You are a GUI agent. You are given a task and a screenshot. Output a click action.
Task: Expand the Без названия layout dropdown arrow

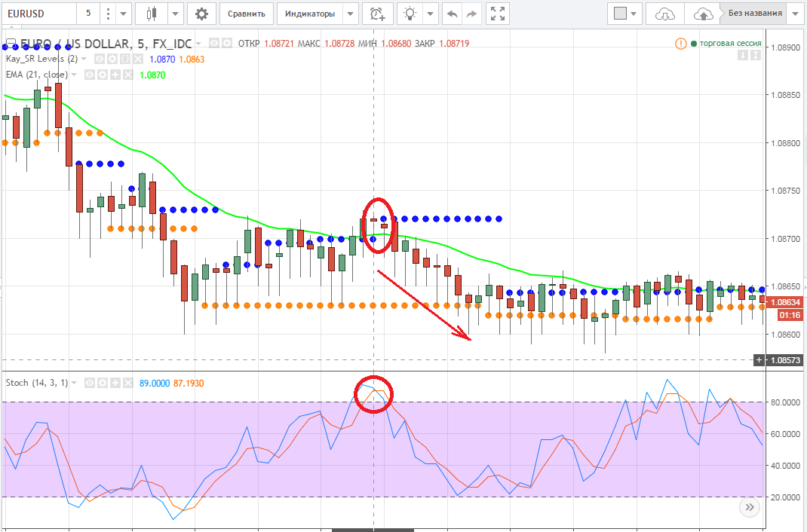(796, 14)
